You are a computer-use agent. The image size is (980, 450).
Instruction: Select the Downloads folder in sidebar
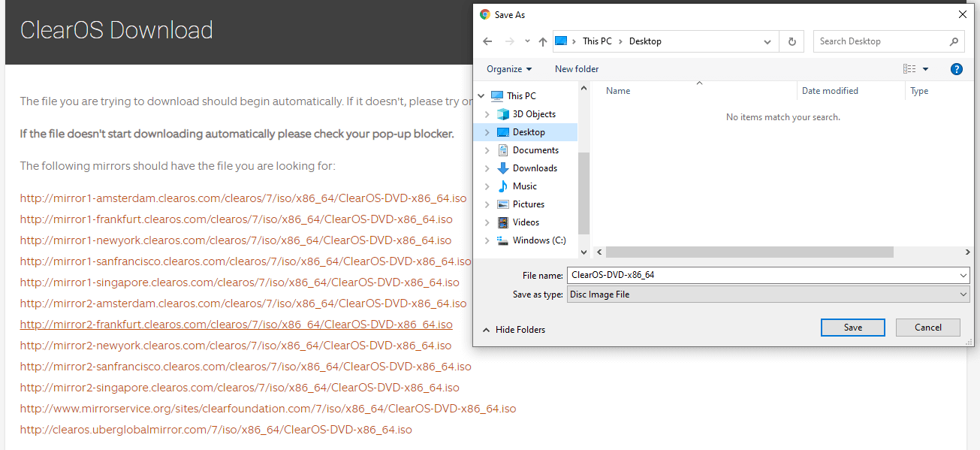pyautogui.click(x=535, y=168)
